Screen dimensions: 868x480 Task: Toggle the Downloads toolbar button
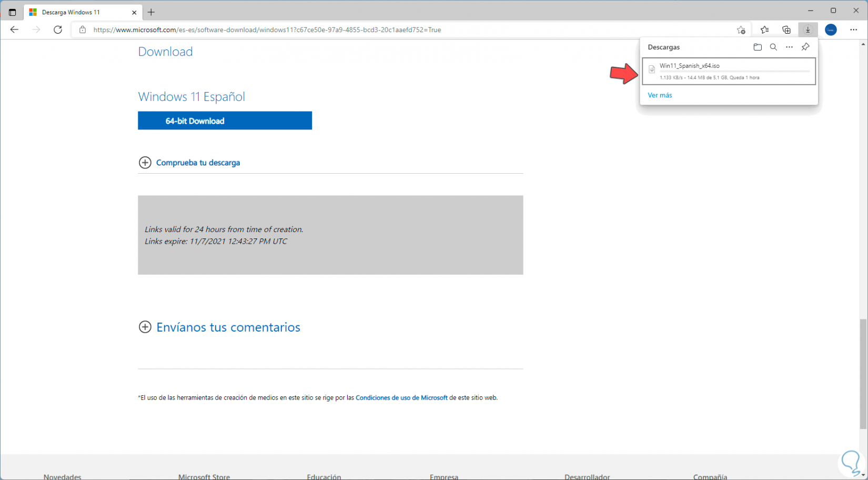808,30
